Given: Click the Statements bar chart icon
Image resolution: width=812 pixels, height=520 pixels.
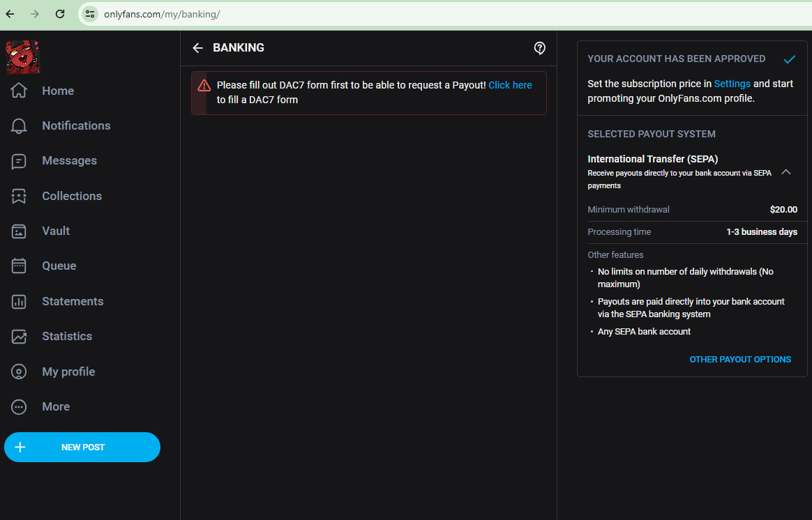Looking at the screenshot, I should tap(19, 301).
